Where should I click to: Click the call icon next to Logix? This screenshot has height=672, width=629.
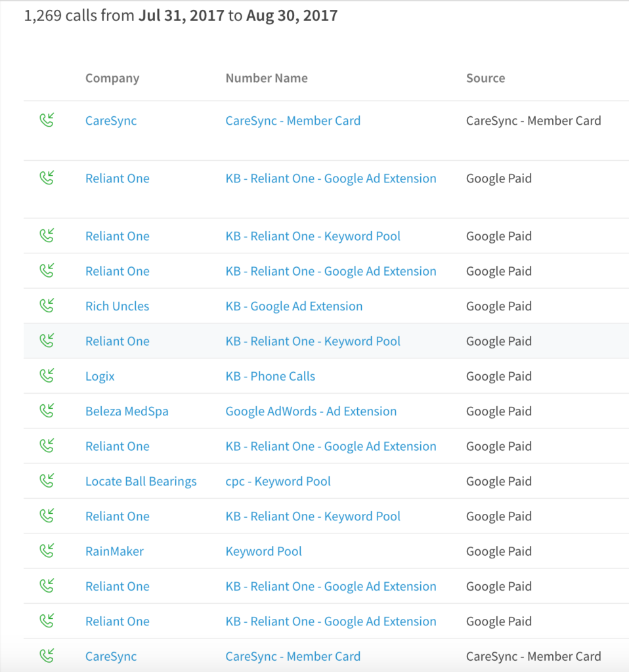47,376
